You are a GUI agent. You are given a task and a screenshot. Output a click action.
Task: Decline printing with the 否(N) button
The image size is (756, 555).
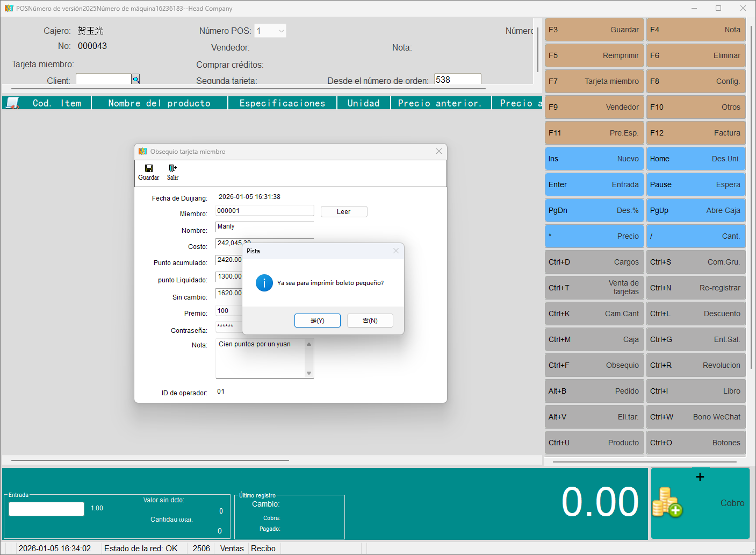click(x=370, y=321)
